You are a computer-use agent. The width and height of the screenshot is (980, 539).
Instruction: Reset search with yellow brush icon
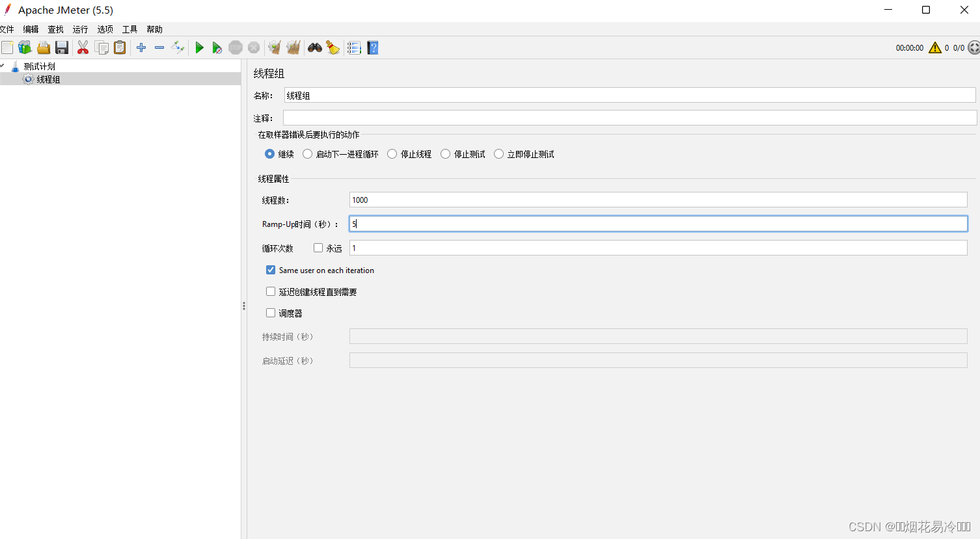coord(333,47)
